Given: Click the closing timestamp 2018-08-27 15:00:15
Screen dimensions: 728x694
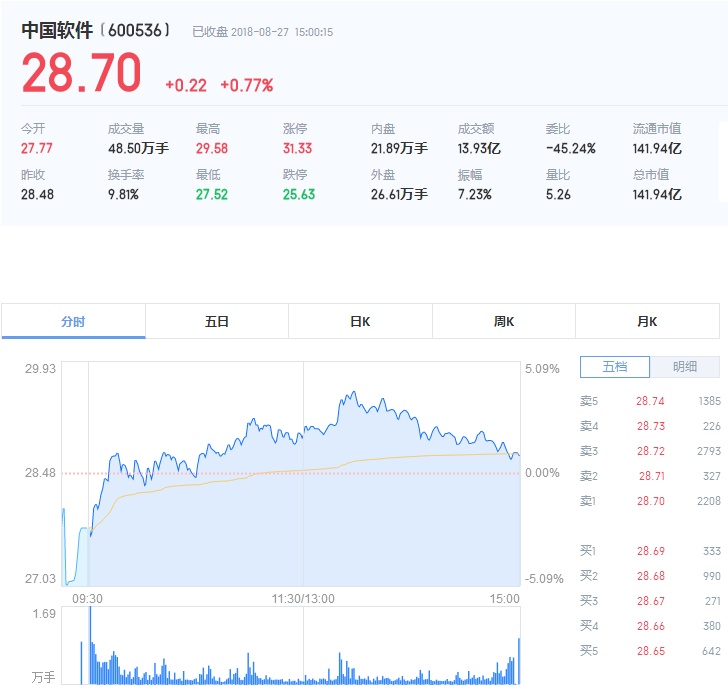Looking at the screenshot, I should tap(282, 32).
